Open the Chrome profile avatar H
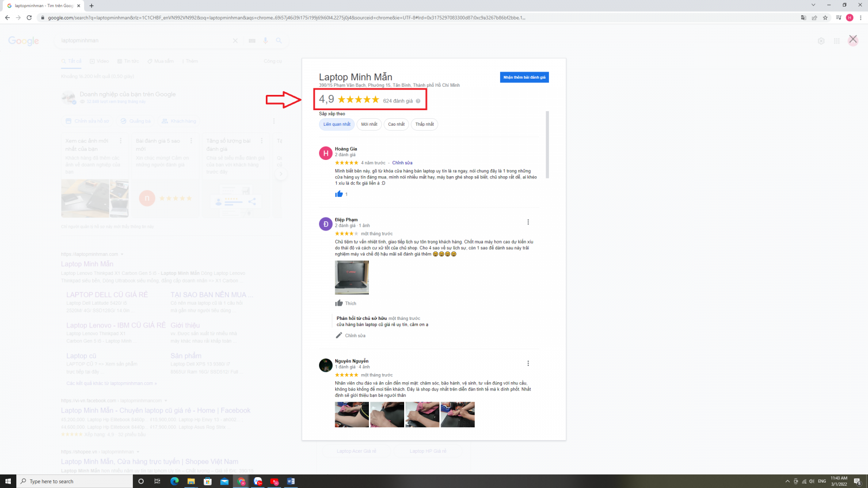This screenshot has height=488, width=868. click(850, 17)
